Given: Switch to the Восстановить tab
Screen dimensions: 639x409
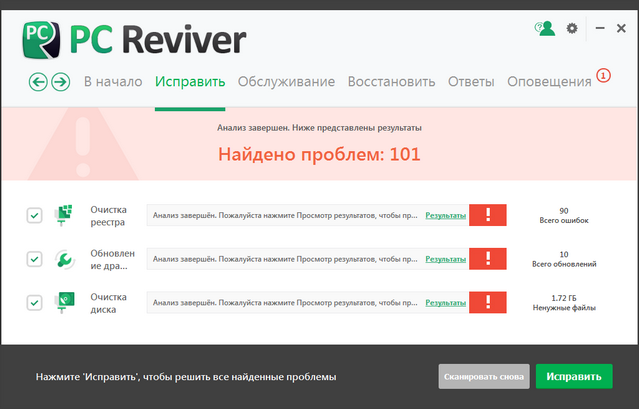Looking at the screenshot, I should click(391, 82).
